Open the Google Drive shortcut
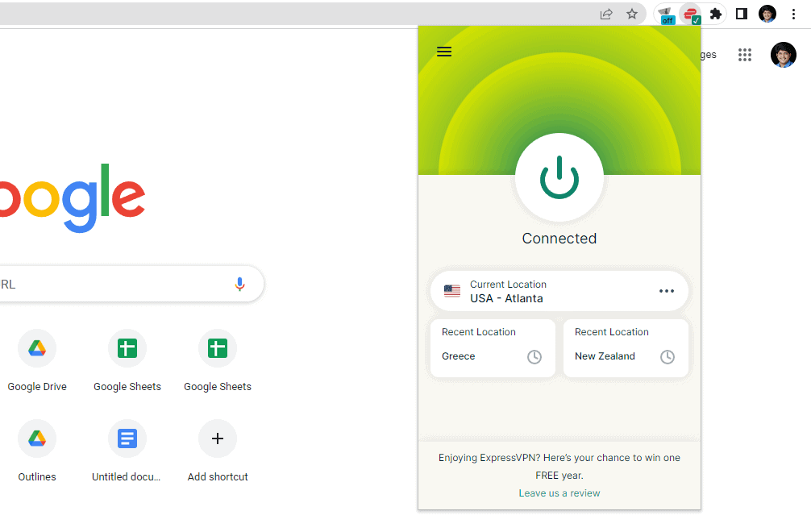This screenshot has width=811, height=532. [x=36, y=348]
